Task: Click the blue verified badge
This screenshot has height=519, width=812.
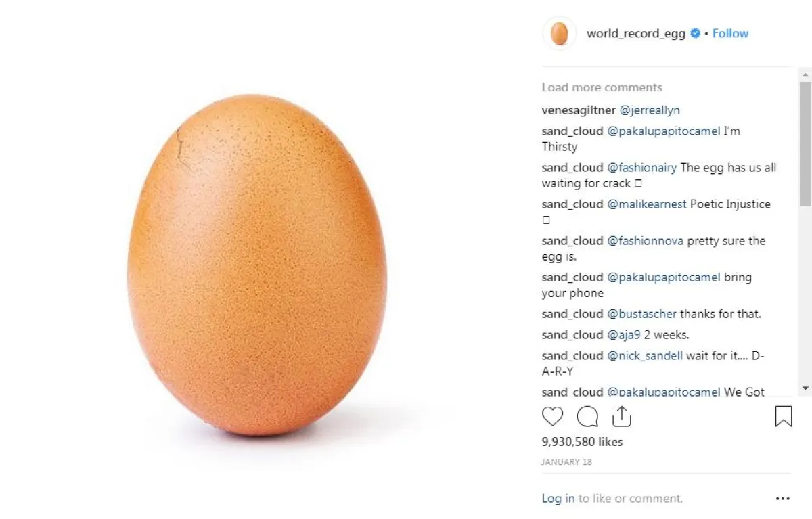Action: pyautogui.click(x=695, y=33)
